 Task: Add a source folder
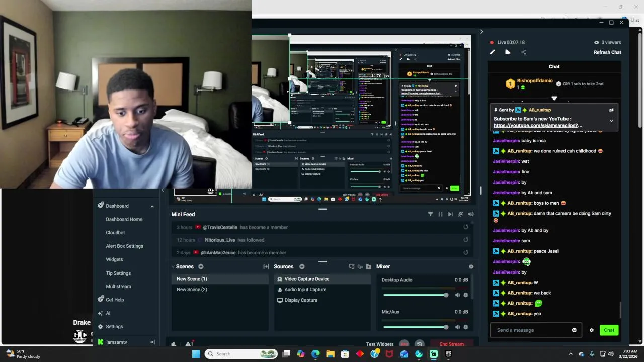368,266
